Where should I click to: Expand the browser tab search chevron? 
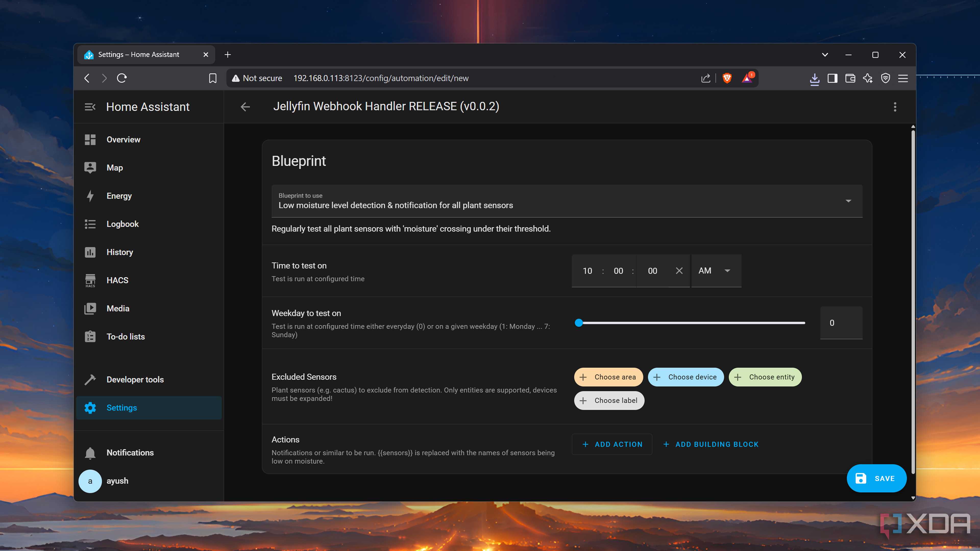point(825,55)
